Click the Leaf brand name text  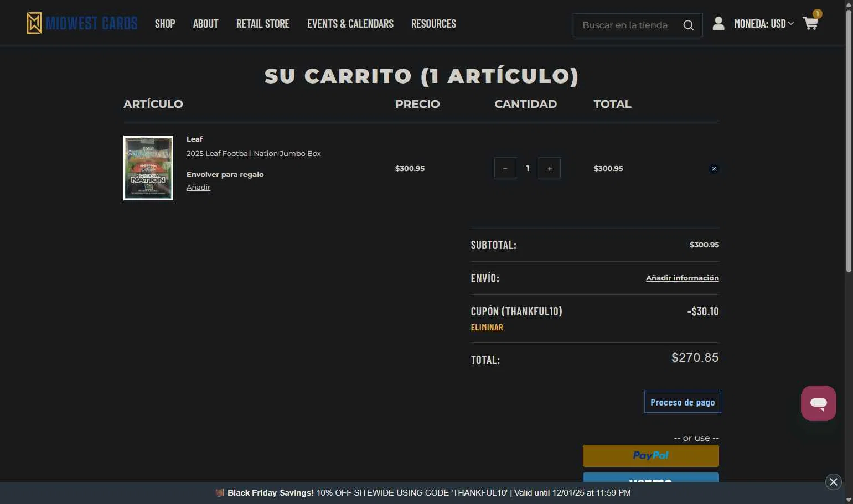pyautogui.click(x=194, y=139)
